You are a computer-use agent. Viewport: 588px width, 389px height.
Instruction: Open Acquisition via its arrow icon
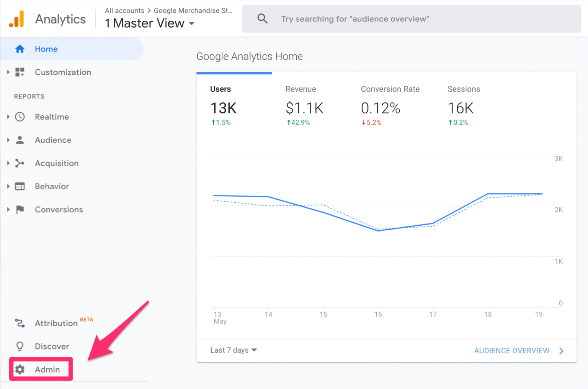(8, 163)
